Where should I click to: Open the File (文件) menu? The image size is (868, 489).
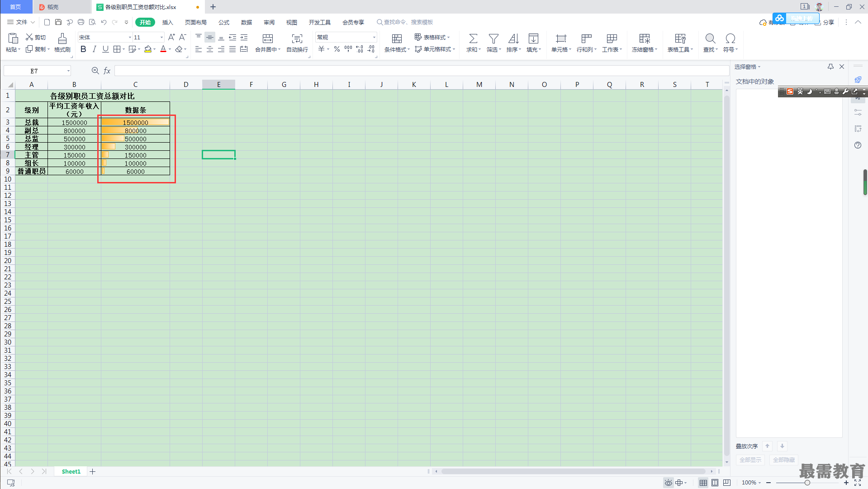(x=21, y=22)
